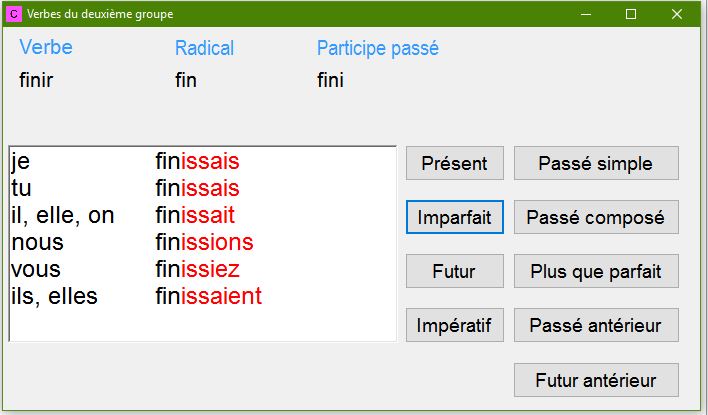Close the Verbes du deuxième groupe window
This screenshot has width=708, height=415.
[x=676, y=14]
